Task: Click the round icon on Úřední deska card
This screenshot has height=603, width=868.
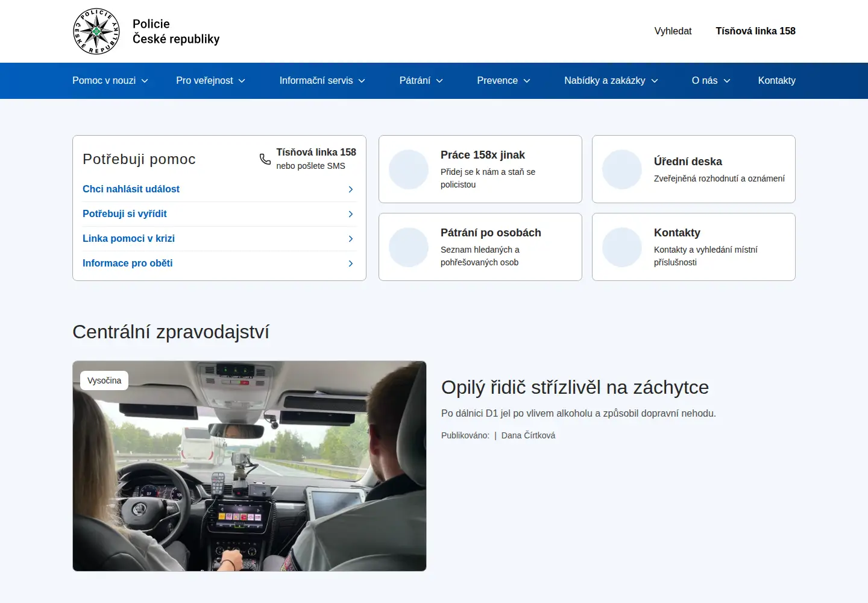Action: click(622, 169)
